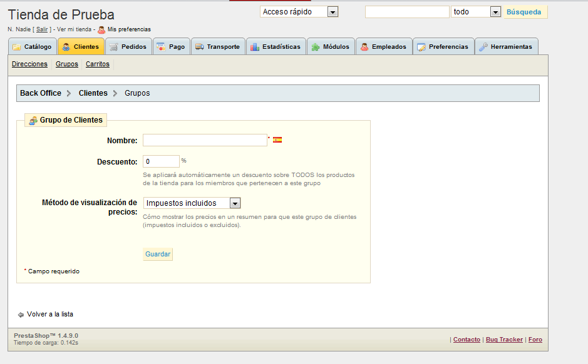588x364 pixels.
Task: Click the Búsqueda search button
Action: coord(524,12)
